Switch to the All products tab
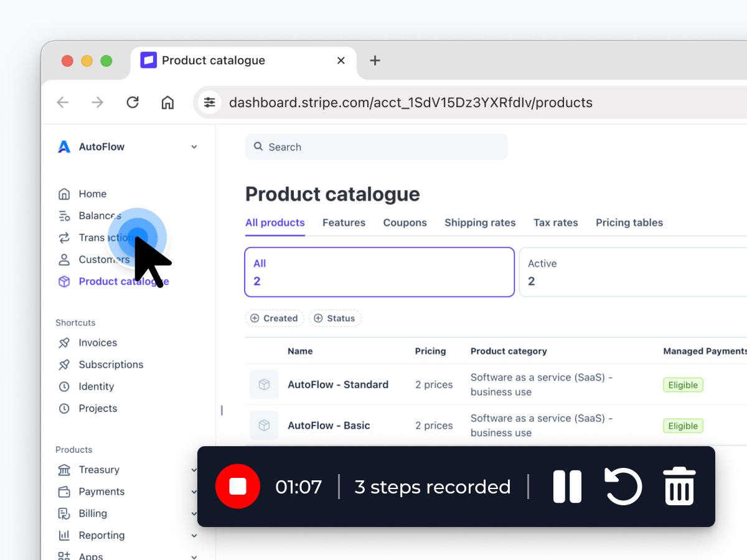This screenshot has height=560, width=747. tap(275, 223)
